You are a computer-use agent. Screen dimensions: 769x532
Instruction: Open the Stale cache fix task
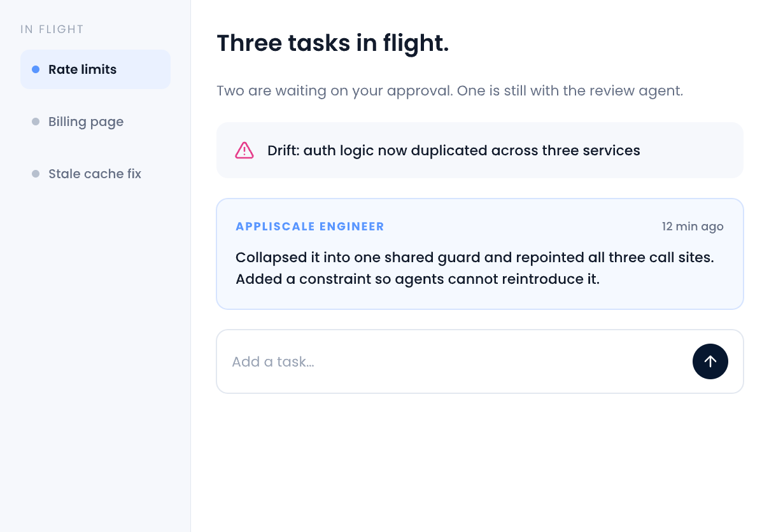coord(95,174)
